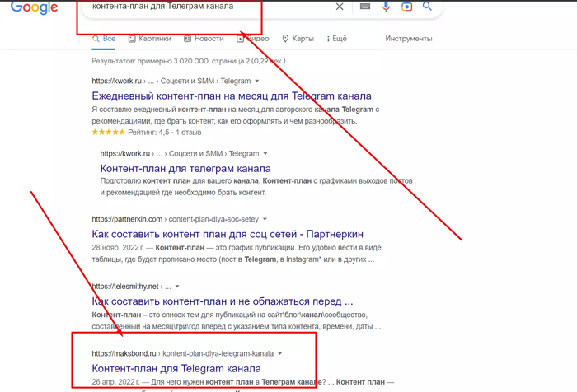
Task: Expand dropdown arrow next to partnerkin.com URL
Action: [x=265, y=219]
